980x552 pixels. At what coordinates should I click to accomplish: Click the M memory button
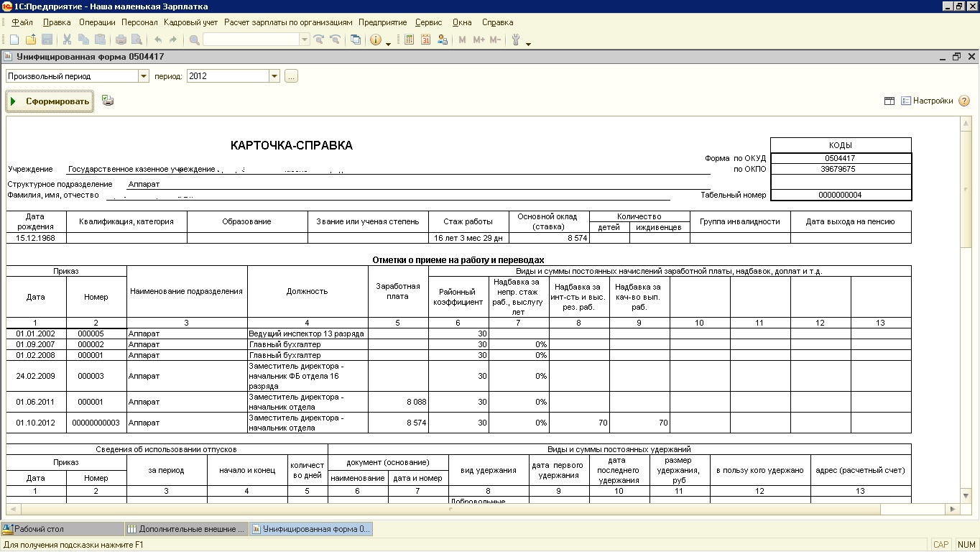coord(463,40)
